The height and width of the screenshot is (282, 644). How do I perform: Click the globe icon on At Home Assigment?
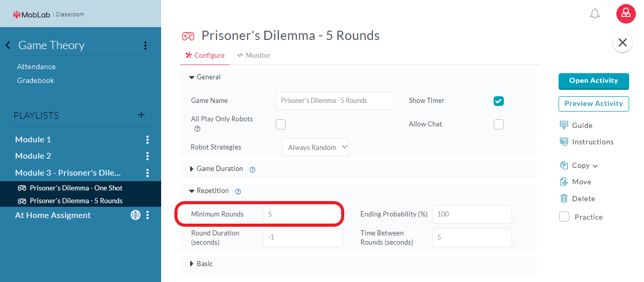136,215
